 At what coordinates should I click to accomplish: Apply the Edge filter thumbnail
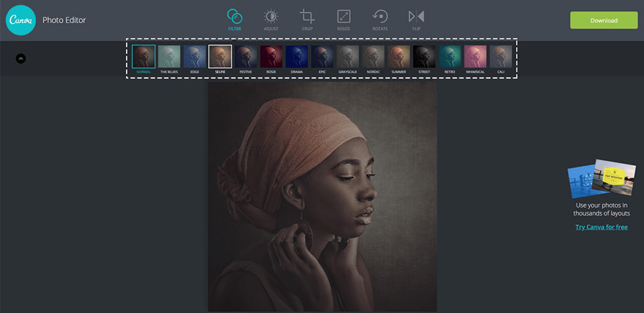click(195, 56)
